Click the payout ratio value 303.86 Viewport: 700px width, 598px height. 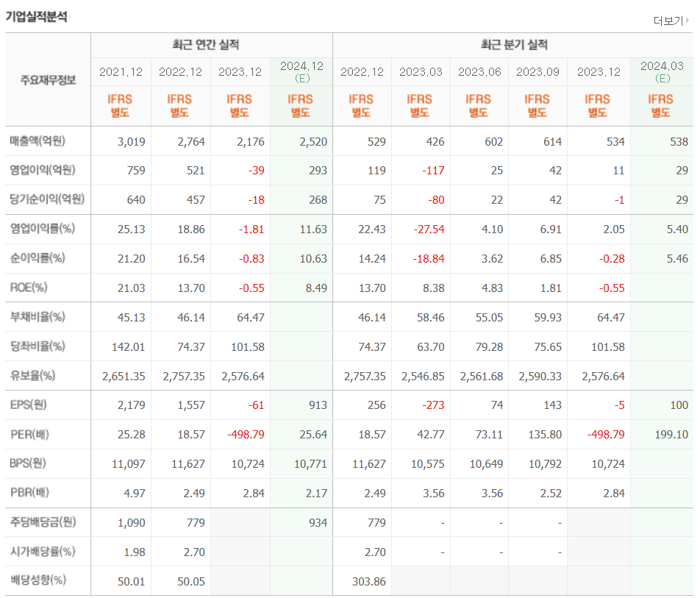369,582
